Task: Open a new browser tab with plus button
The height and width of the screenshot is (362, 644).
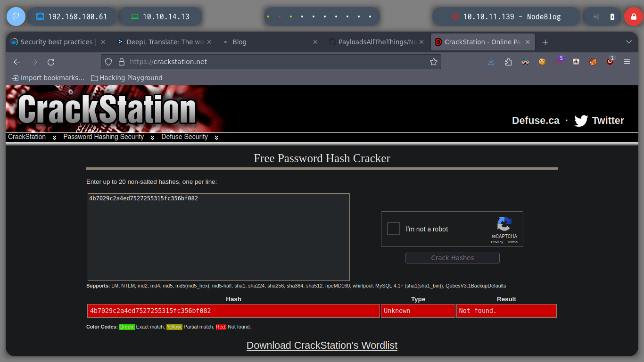Action: (545, 42)
